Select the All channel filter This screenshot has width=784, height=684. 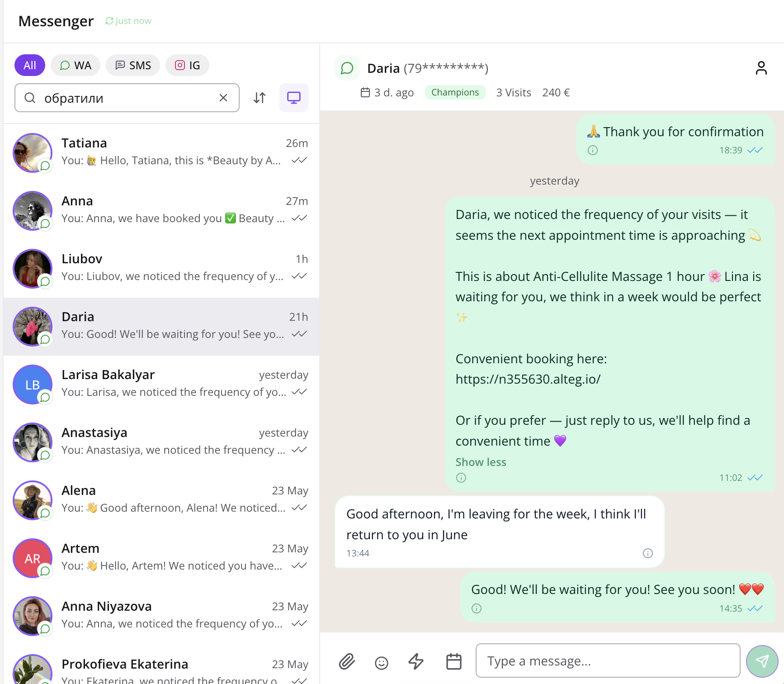tap(30, 65)
